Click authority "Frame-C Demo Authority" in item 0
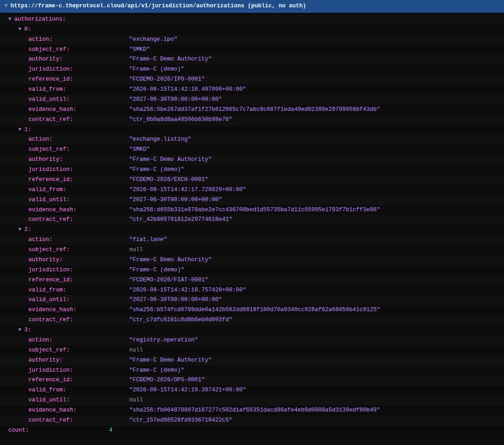This screenshot has width=504, height=445. [170, 59]
